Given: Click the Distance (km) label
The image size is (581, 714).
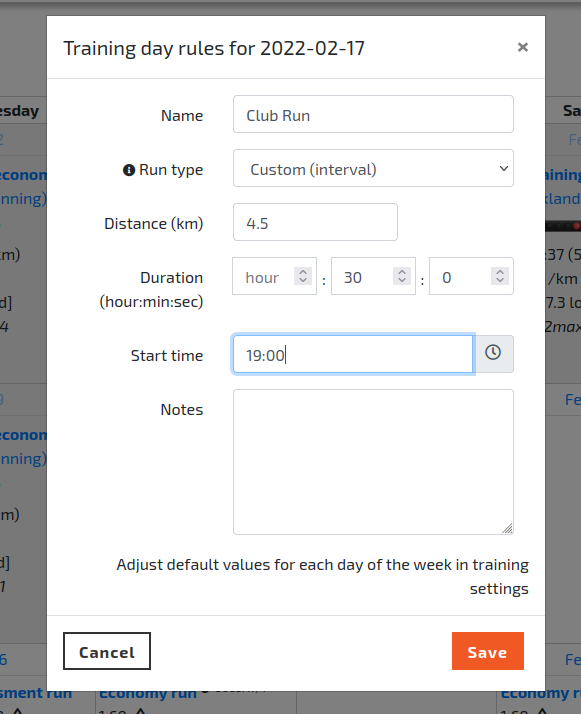Looking at the screenshot, I should (153, 224).
